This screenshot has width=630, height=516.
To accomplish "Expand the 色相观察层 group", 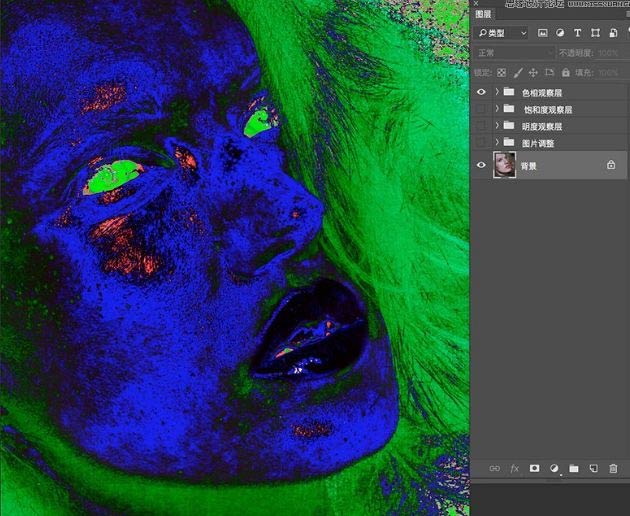I will pos(497,92).
